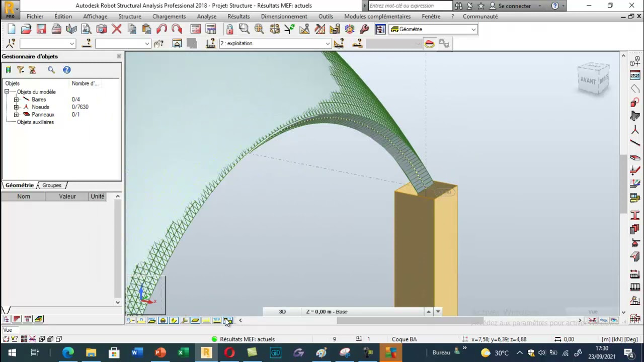
Task: Open the bar selection dropdown
Action: [x=123, y=43]
